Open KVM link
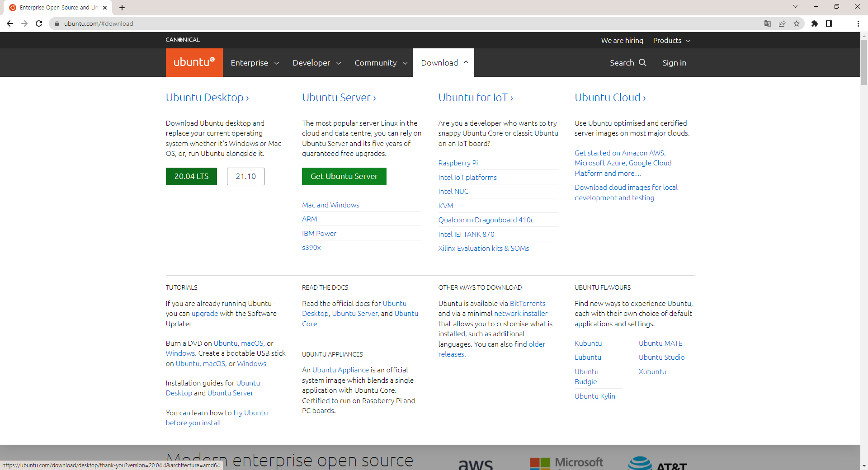This screenshot has width=868, height=470. point(446,206)
